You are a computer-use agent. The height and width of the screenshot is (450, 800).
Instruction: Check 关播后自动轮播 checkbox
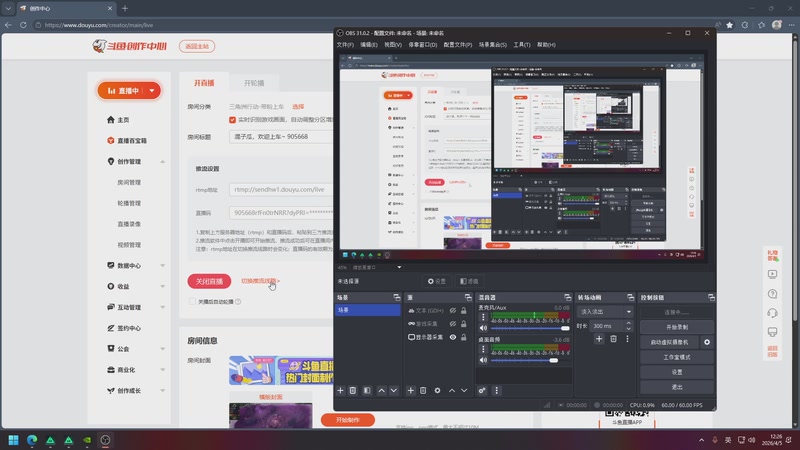pyautogui.click(x=192, y=302)
